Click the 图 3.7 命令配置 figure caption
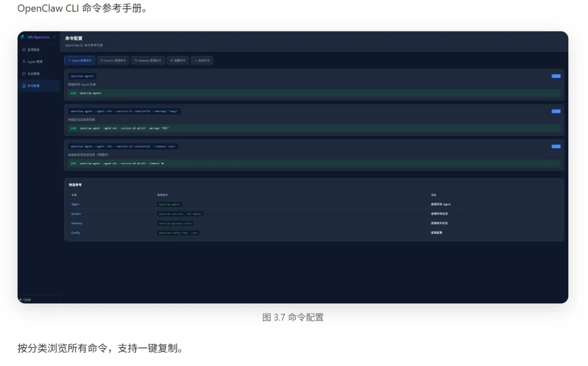Screen dimensions: 588x366 pos(293,318)
